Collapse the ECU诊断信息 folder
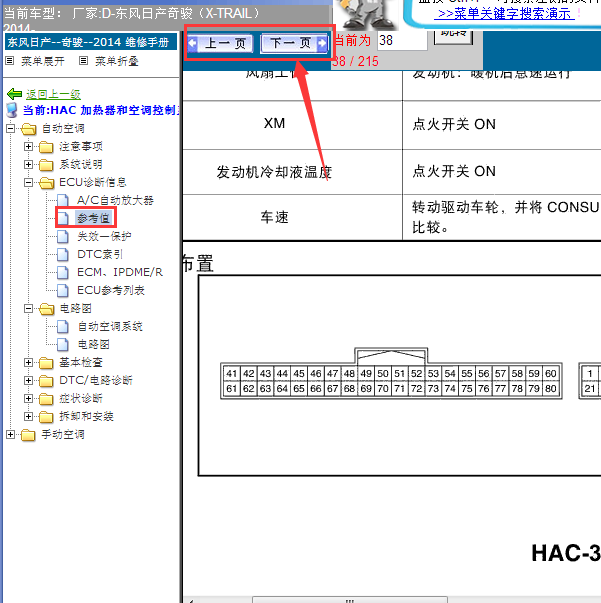 coord(28,183)
